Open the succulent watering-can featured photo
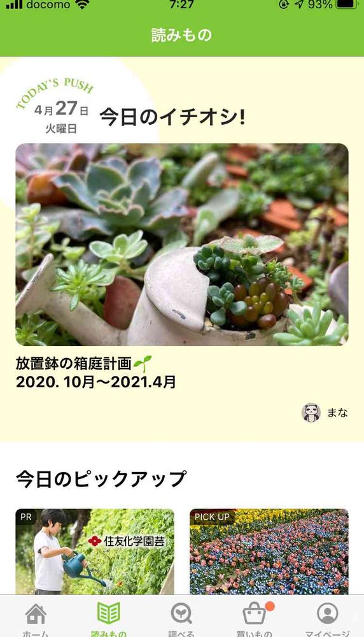364x637 pixels. [182, 245]
